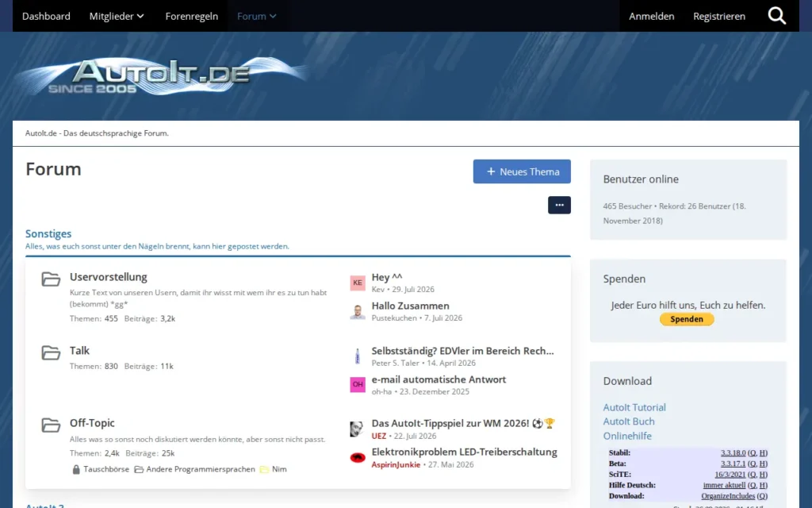The image size is (812, 508).
Task: Click the pink OH avatar
Action: tap(358, 385)
